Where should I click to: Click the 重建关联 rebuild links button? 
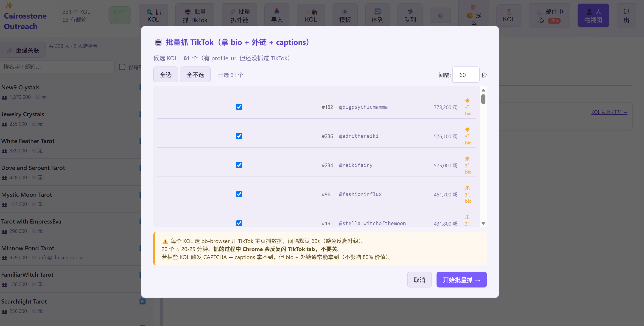click(x=23, y=50)
